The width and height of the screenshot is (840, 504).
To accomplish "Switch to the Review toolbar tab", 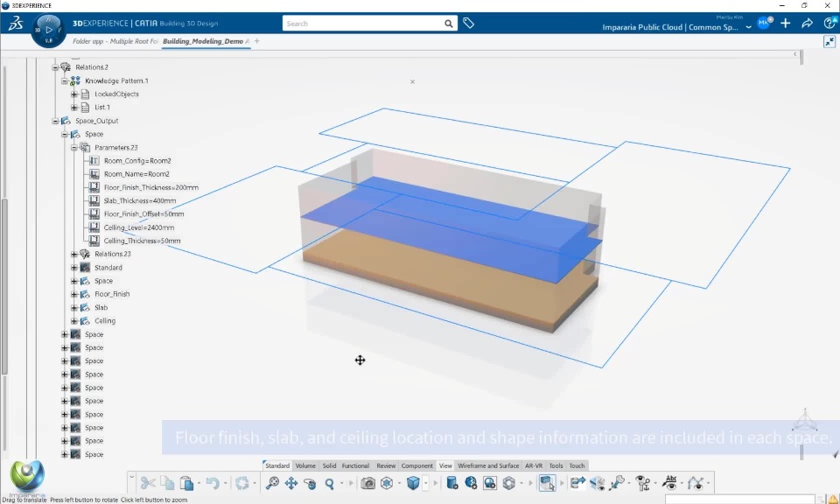I will pos(386,466).
